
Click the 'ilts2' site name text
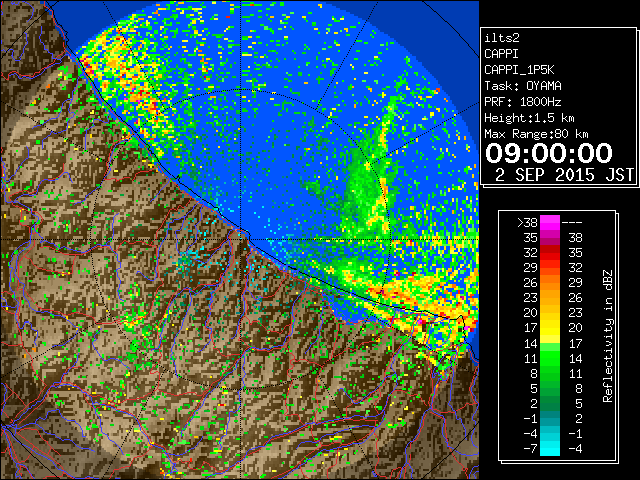(x=502, y=38)
